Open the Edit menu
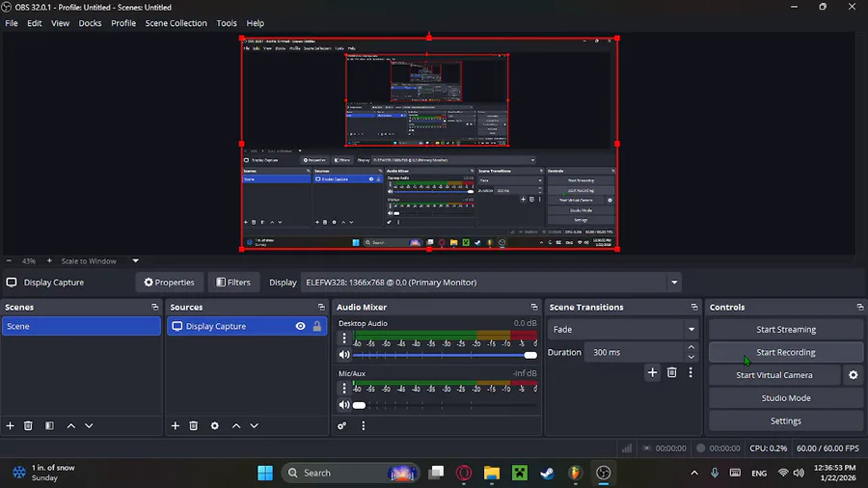The height and width of the screenshot is (488, 868). click(x=35, y=23)
